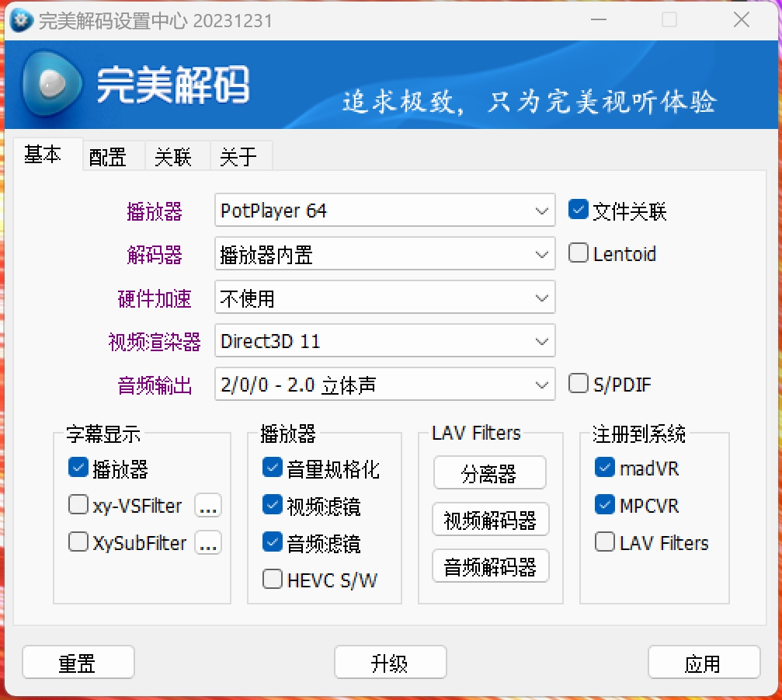Switch to the 配置 tab
782x700 pixels.
tap(107, 157)
